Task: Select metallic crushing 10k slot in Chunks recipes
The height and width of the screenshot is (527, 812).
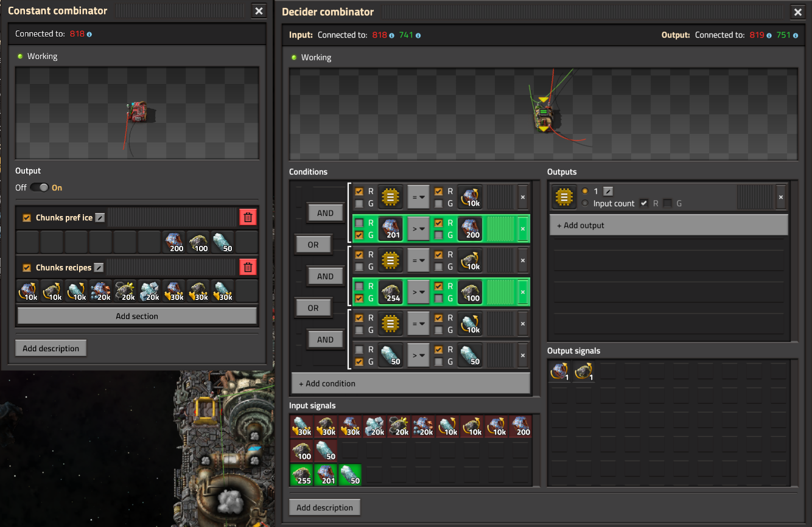Action: [x=28, y=291]
